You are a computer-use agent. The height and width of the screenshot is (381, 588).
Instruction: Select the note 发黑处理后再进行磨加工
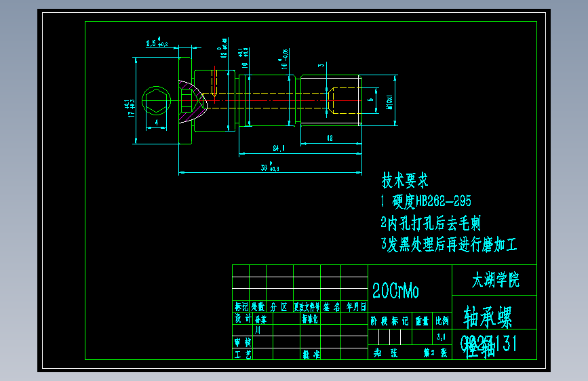pos(452,245)
